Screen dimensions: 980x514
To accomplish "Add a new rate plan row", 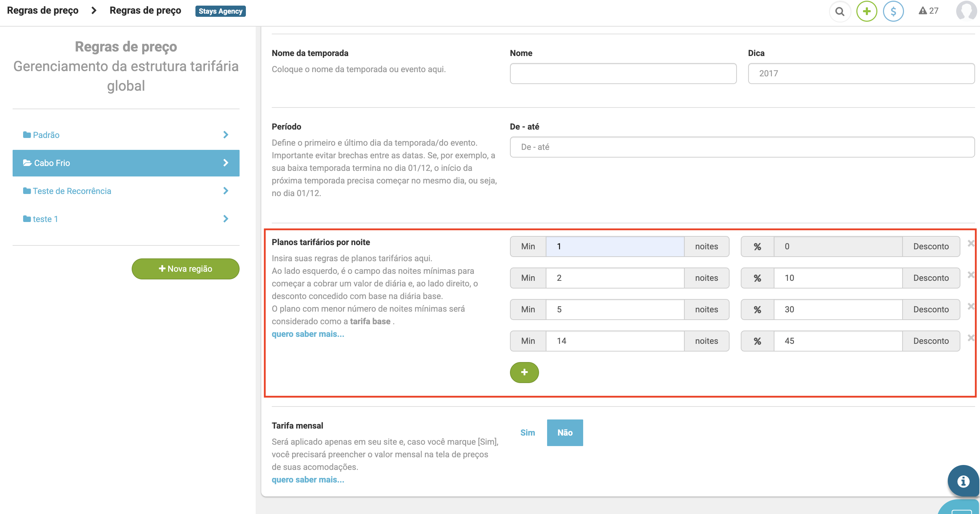I will tap(524, 372).
